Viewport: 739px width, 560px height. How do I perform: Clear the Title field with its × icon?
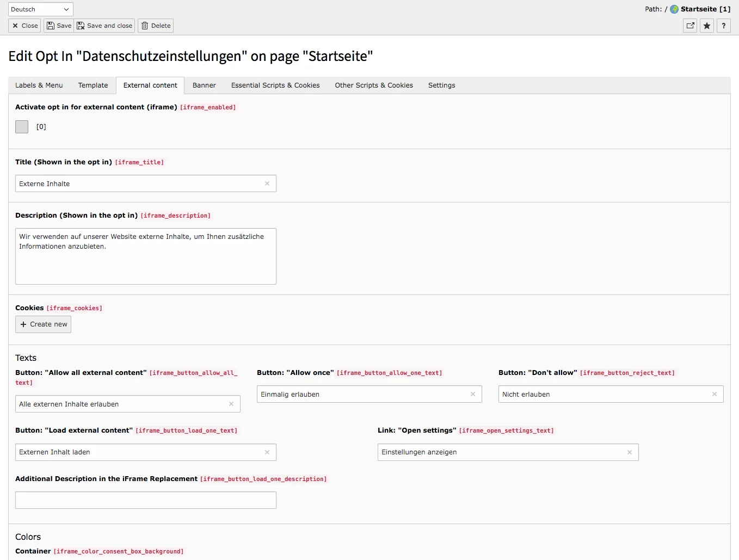click(267, 183)
